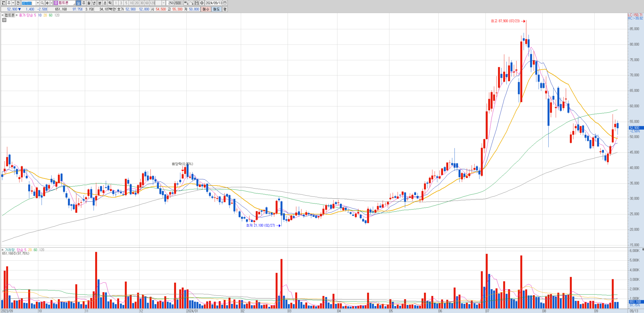Click the data grid table icon
644x313 pixels.
(x=4, y=20)
